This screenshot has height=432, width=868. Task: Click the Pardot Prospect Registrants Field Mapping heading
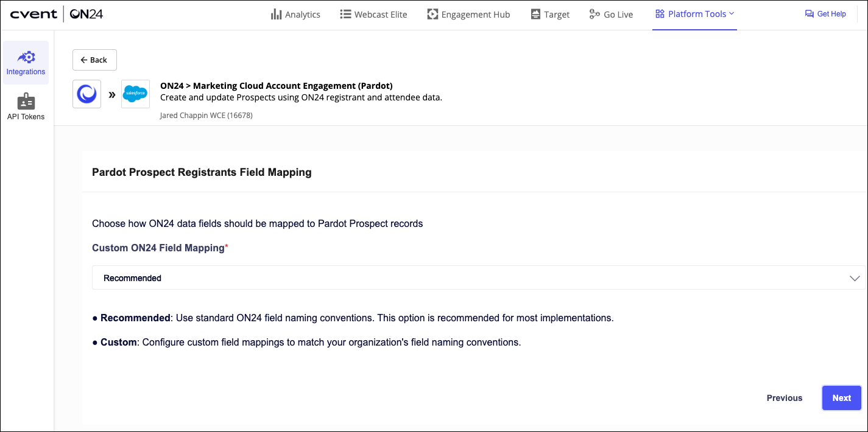[202, 172]
